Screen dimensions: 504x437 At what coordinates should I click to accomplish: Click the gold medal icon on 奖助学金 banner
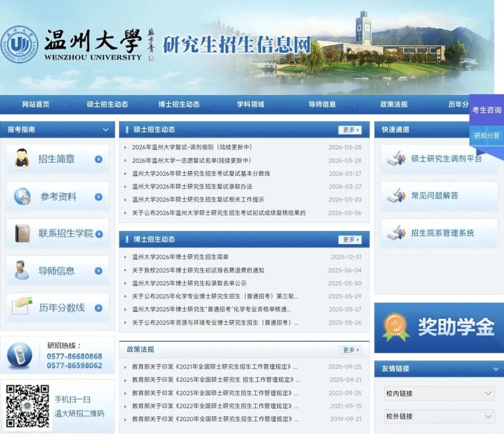pyautogui.click(x=396, y=327)
